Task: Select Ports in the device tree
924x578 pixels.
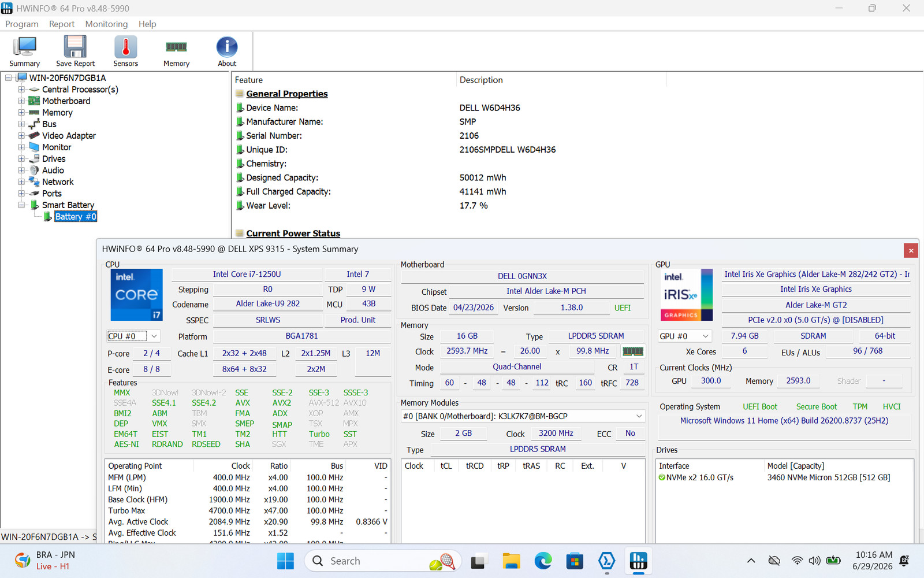Action: [x=52, y=193]
